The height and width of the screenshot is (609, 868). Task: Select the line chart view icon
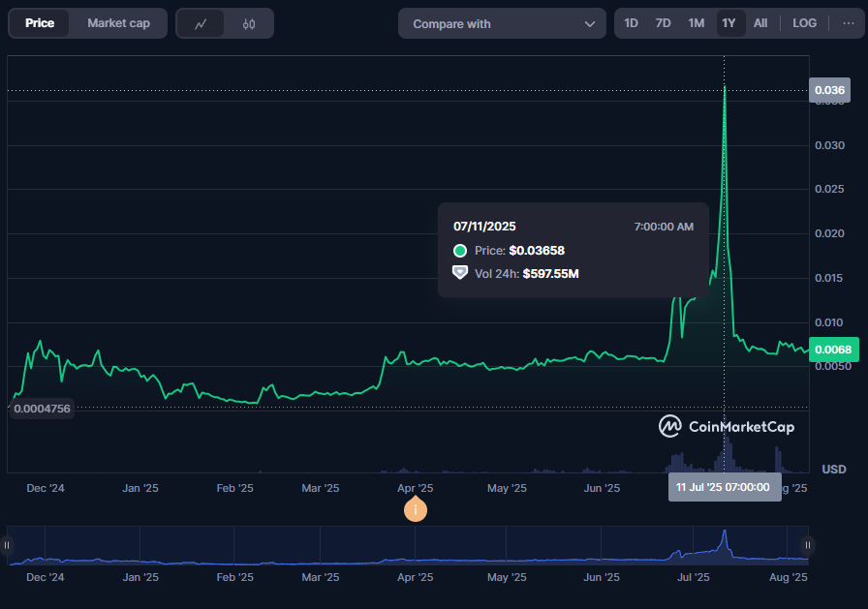coord(201,24)
